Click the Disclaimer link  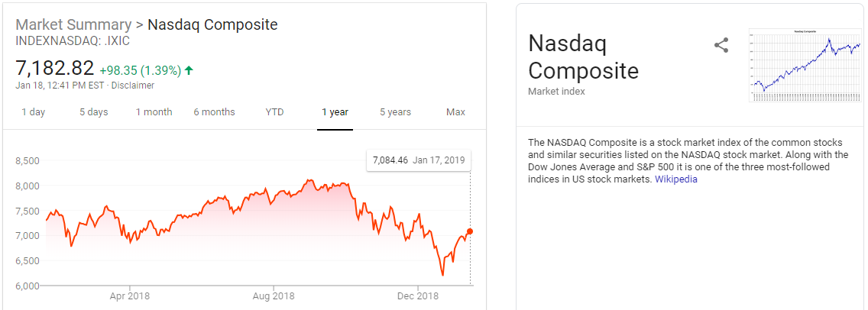coord(133,86)
